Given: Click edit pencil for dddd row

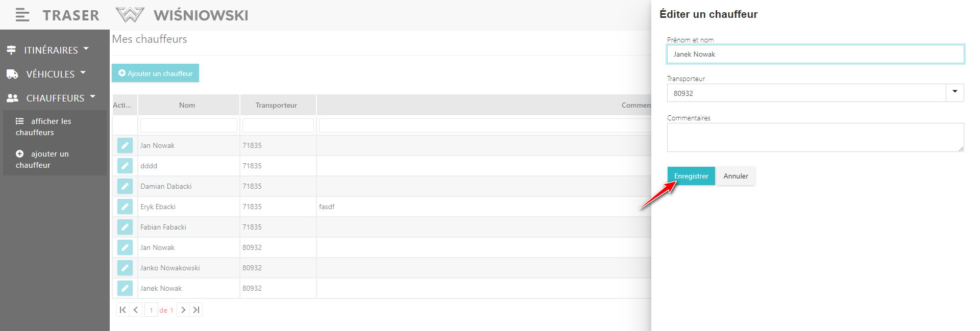Looking at the screenshot, I should pyautogui.click(x=125, y=166).
